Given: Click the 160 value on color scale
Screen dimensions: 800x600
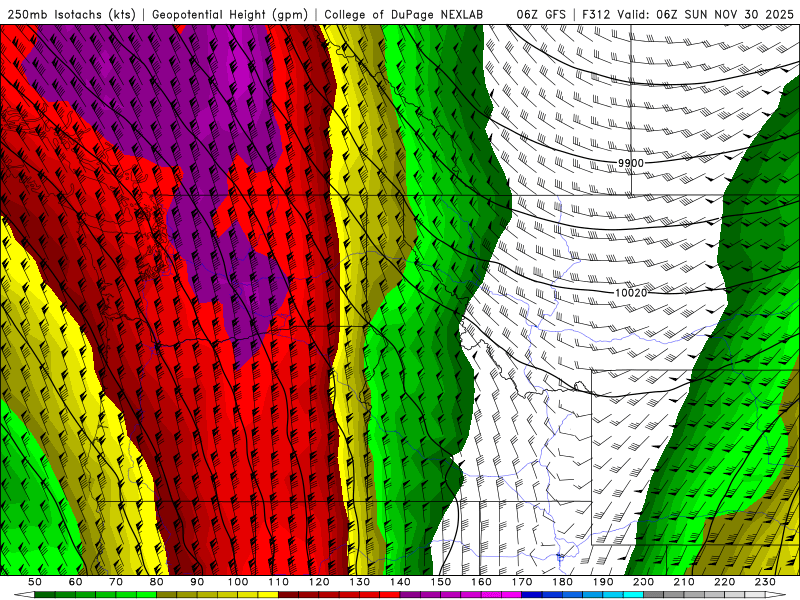Looking at the screenshot, I should 481,582.
